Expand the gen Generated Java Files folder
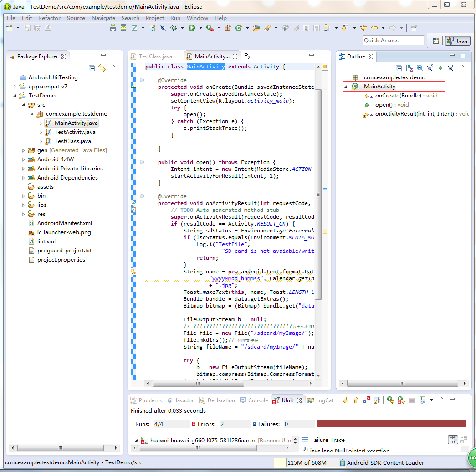 [24, 150]
